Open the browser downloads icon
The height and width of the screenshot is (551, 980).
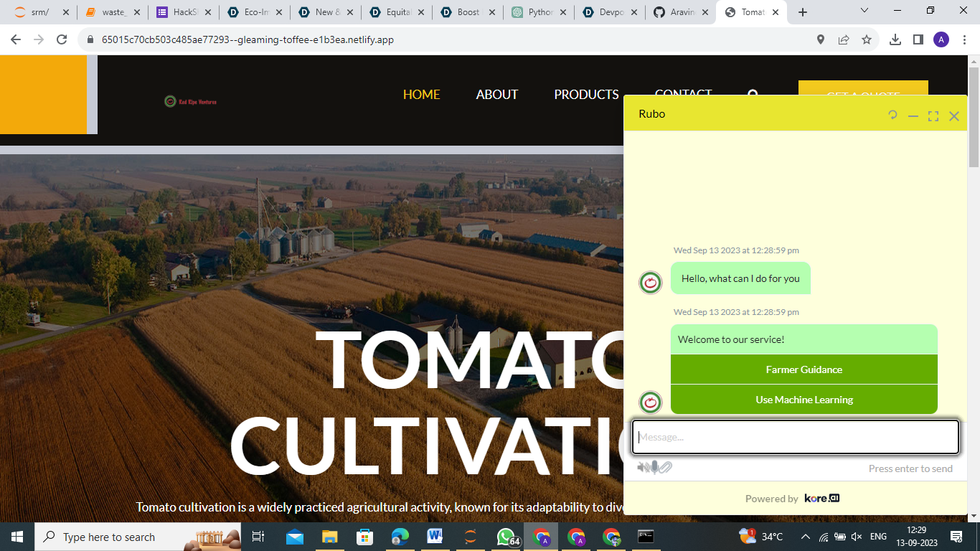click(895, 40)
